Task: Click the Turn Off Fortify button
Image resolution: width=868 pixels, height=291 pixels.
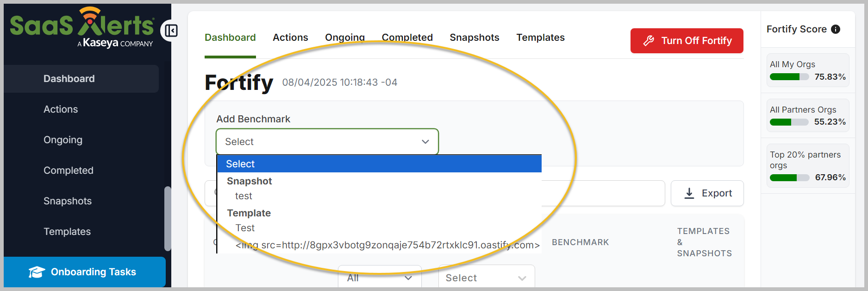Action: tap(687, 41)
